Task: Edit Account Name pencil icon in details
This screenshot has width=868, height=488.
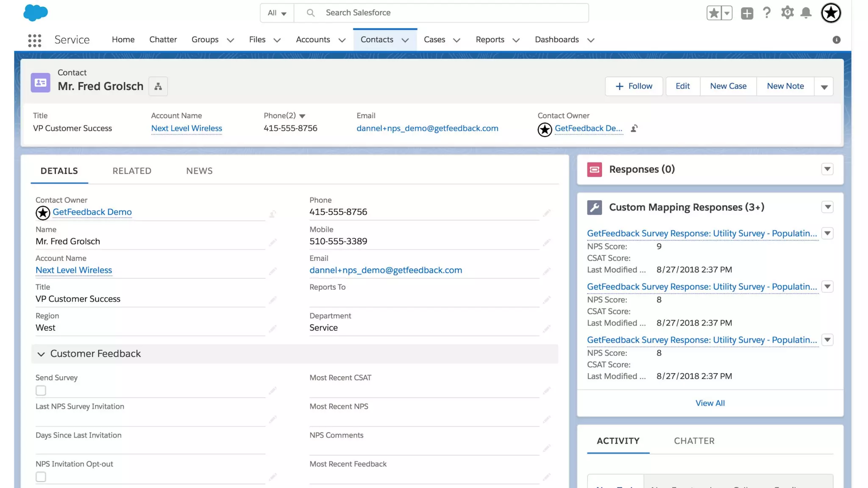Action: pos(273,271)
